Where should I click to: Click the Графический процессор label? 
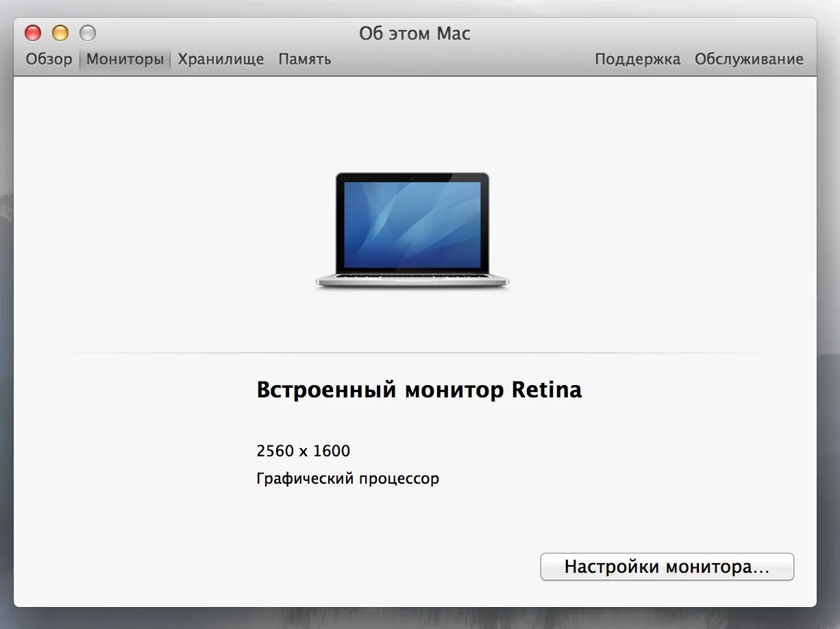(x=348, y=479)
